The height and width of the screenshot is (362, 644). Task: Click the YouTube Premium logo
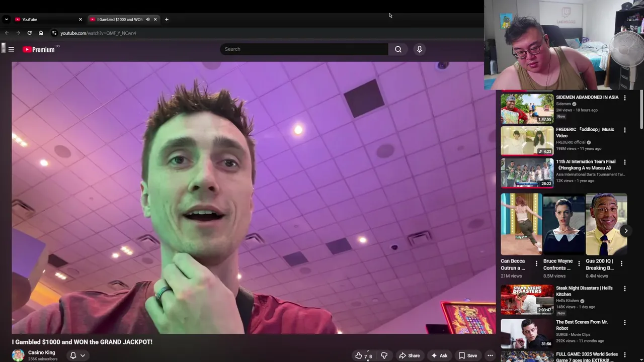[x=39, y=49]
